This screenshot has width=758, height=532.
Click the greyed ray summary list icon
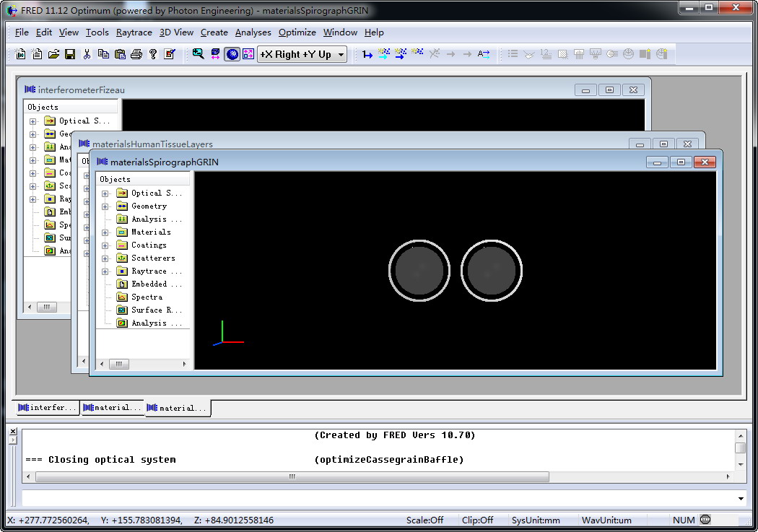pos(513,54)
